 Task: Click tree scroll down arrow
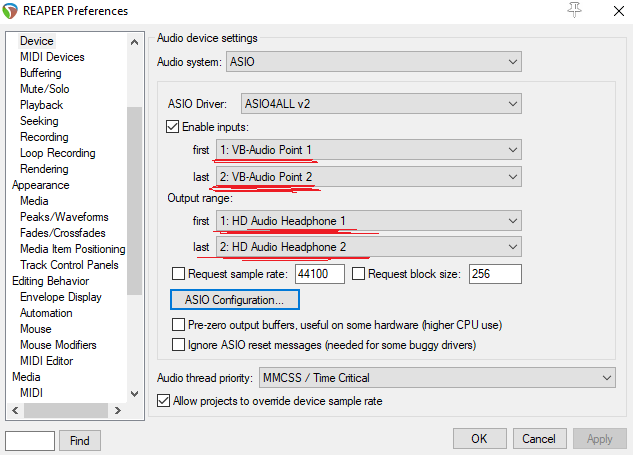point(135,394)
